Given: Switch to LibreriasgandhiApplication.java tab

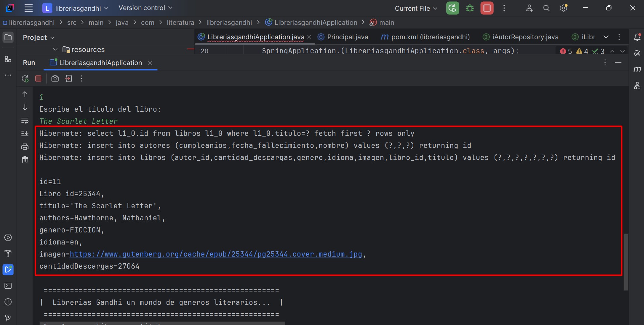Looking at the screenshot, I should coord(256,37).
